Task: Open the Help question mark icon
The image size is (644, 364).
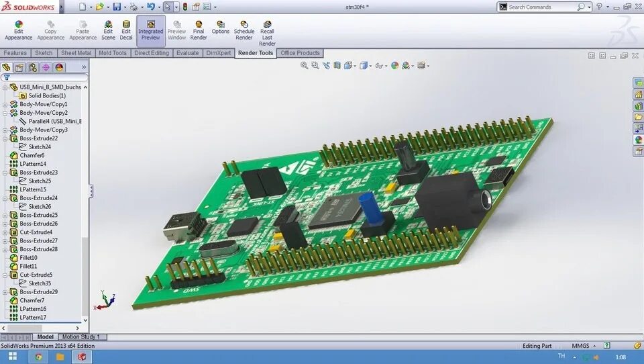Action: click(599, 7)
